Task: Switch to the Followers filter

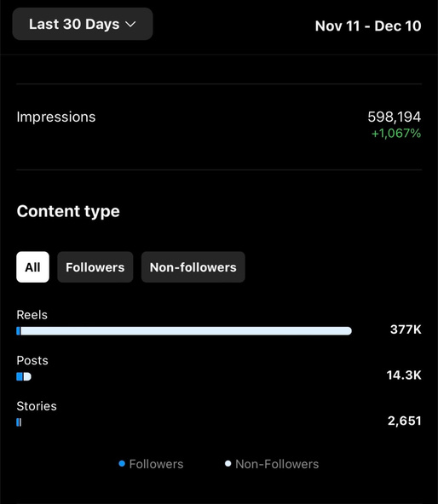Action: [95, 267]
